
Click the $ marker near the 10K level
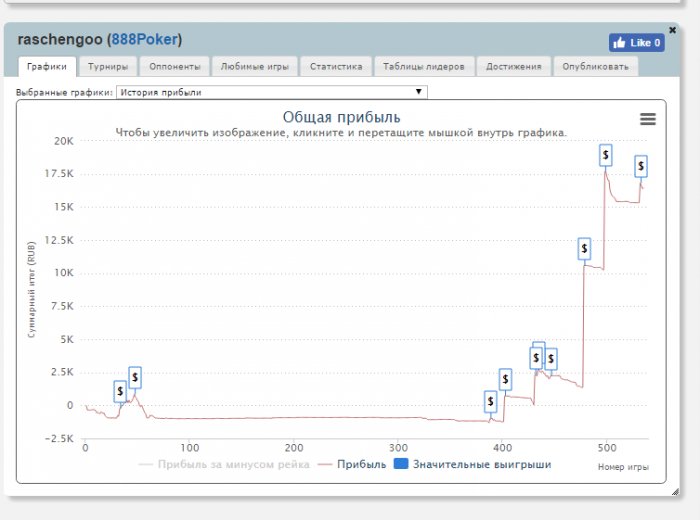pyautogui.click(x=585, y=248)
